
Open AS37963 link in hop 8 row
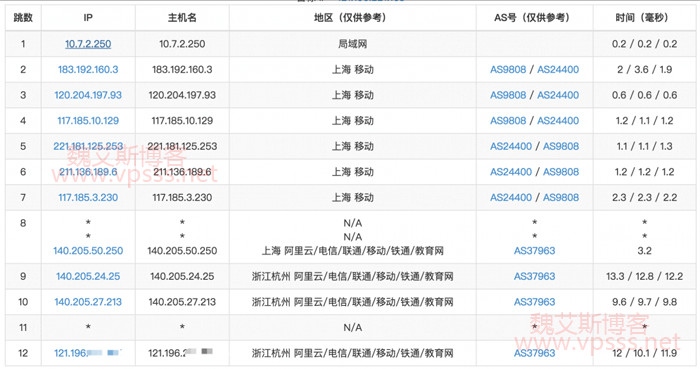coord(534,251)
